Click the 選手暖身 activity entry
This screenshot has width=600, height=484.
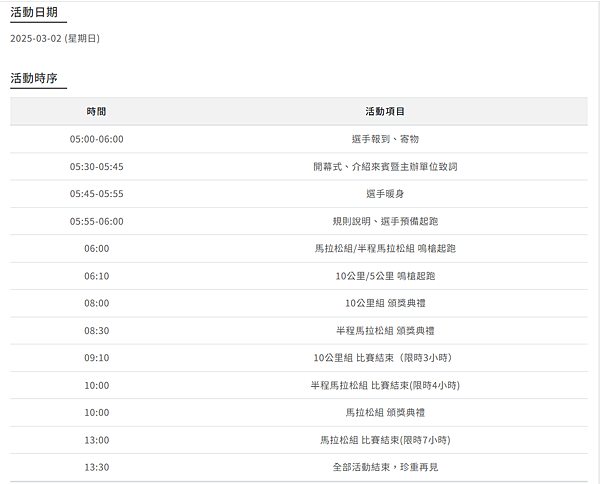pos(385,194)
